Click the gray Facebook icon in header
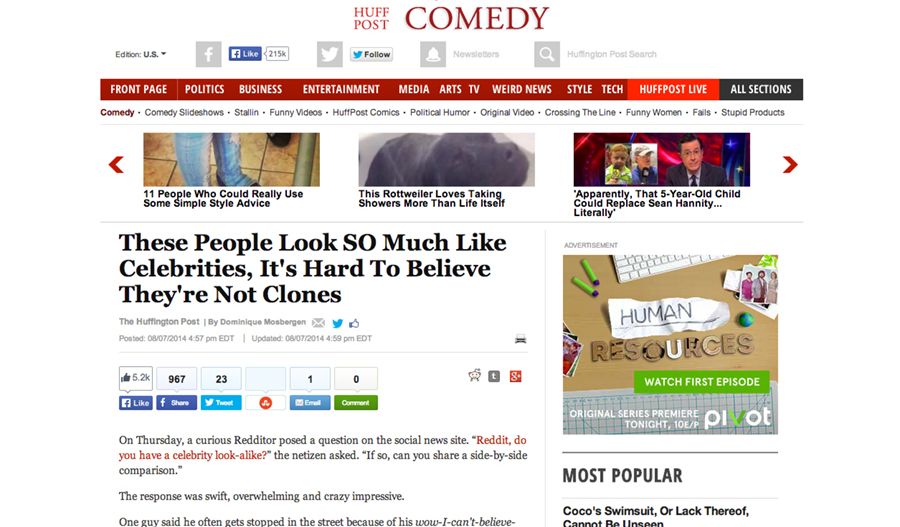This screenshot has width=900, height=527. pyautogui.click(x=208, y=55)
